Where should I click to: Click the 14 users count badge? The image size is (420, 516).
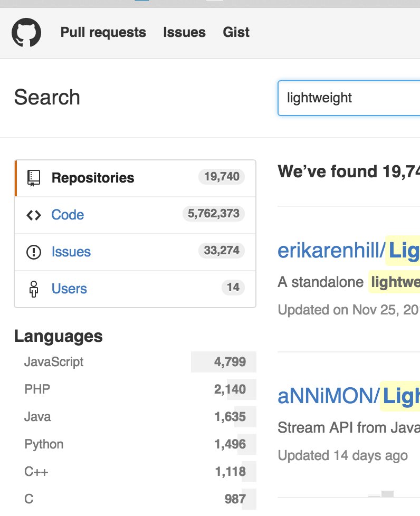233,288
